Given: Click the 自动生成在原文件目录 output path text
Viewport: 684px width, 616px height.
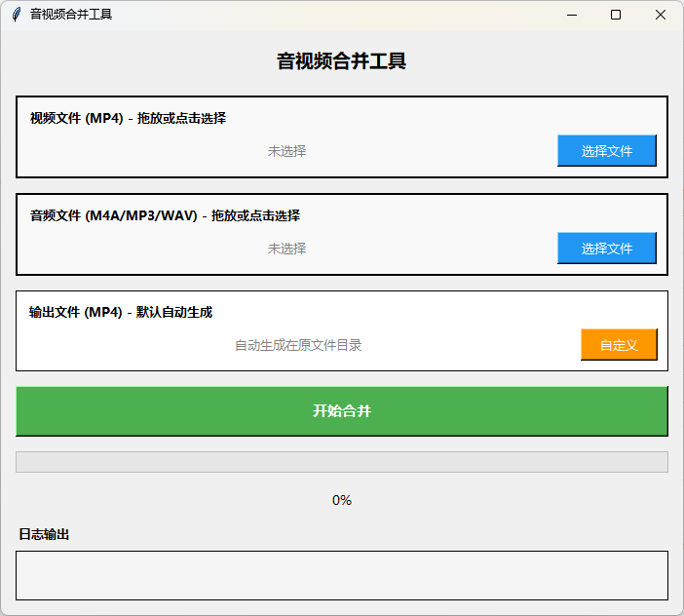Looking at the screenshot, I should (x=298, y=345).
